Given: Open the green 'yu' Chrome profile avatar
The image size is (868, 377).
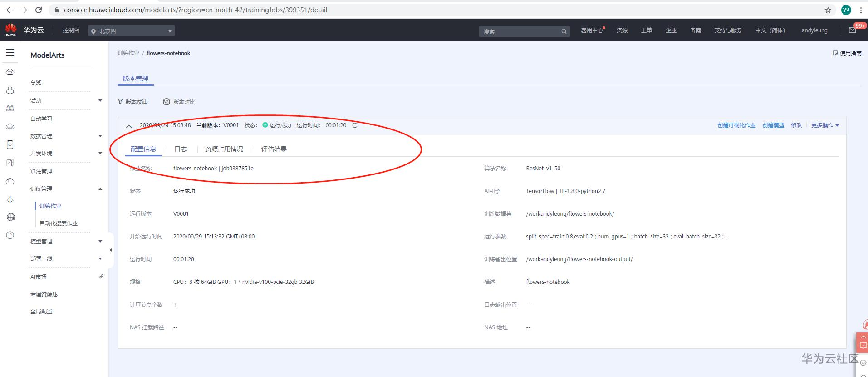Looking at the screenshot, I should (846, 10).
